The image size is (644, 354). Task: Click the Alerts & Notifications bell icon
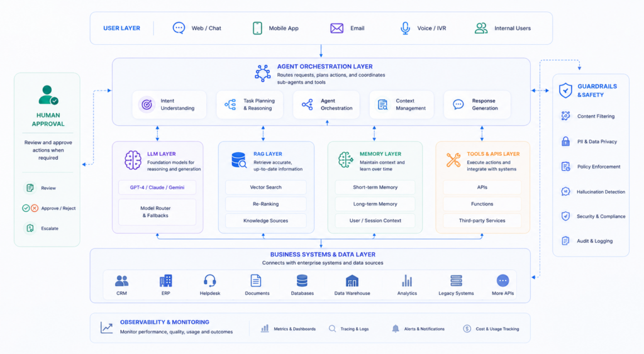(396, 329)
